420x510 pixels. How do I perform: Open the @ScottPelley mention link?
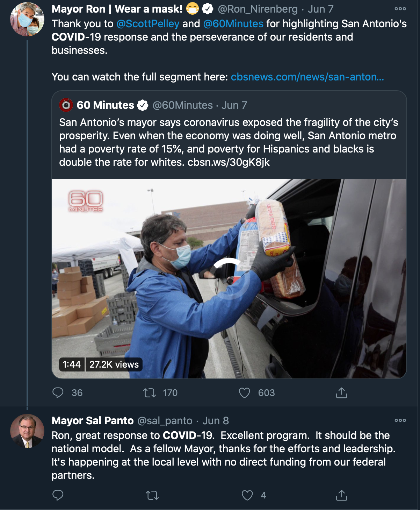pyautogui.click(x=148, y=24)
